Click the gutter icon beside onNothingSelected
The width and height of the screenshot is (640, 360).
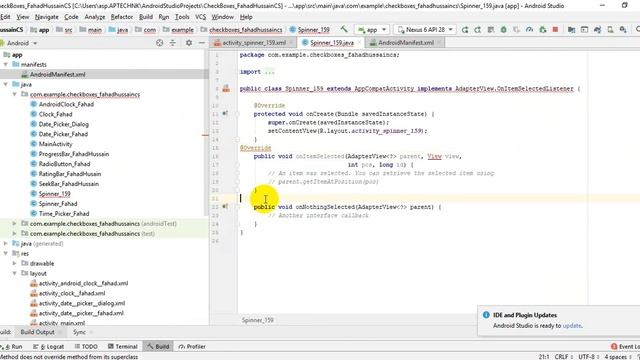click(225, 207)
